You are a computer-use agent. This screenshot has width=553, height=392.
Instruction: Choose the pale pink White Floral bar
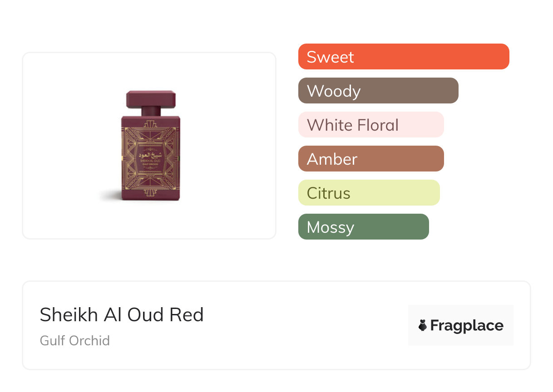point(370,125)
